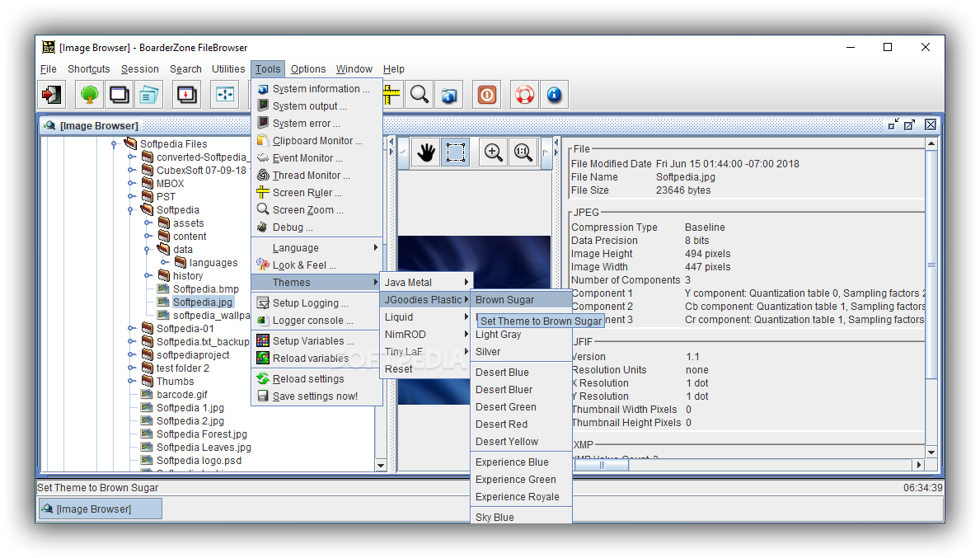Open System information from Tools menu
The width and height of the screenshot is (980, 558).
click(317, 89)
